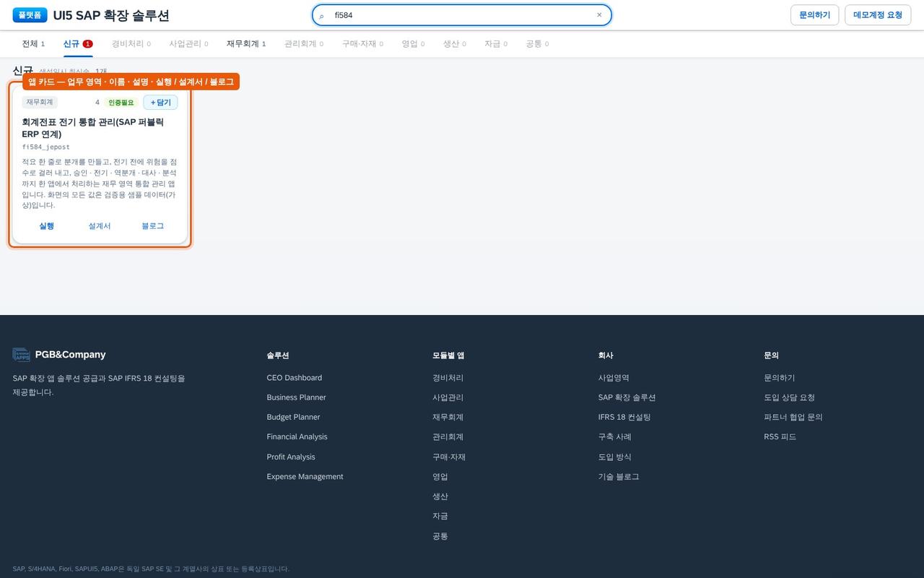This screenshot has width=924, height=578.
Task: Open the 블로그 link on the app card
Action: [153, 226]
